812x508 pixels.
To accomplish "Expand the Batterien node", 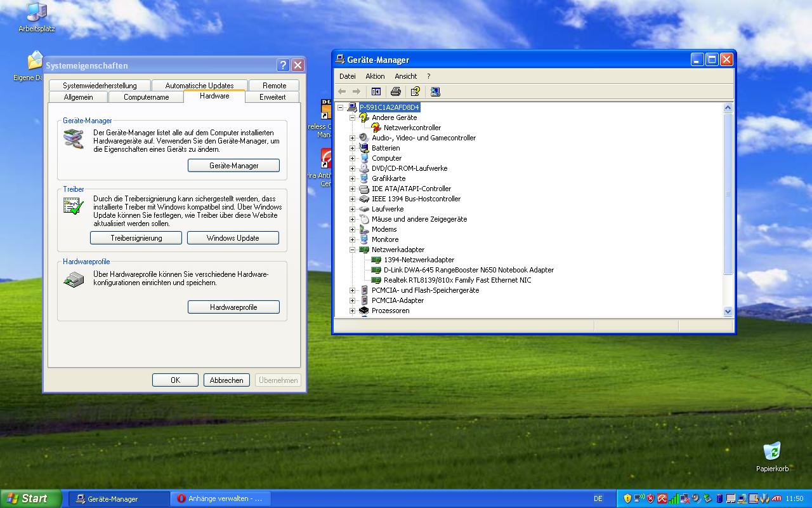I will tap(353, 148).
